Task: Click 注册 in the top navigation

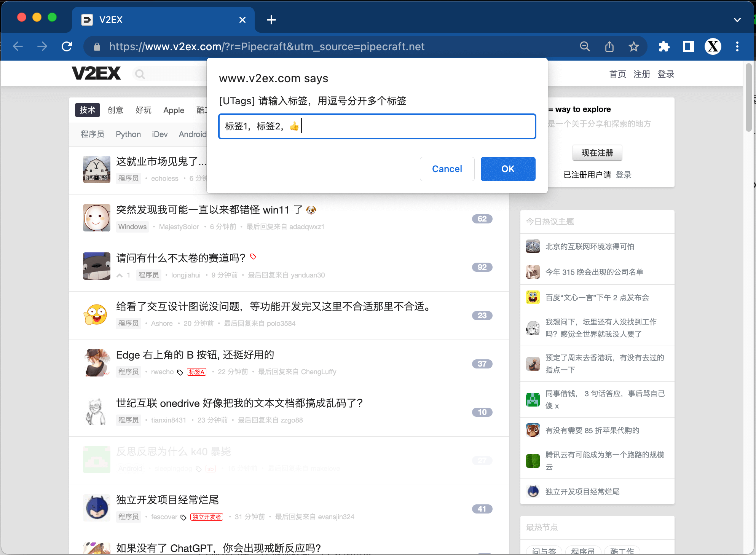Action: [642, 74]
